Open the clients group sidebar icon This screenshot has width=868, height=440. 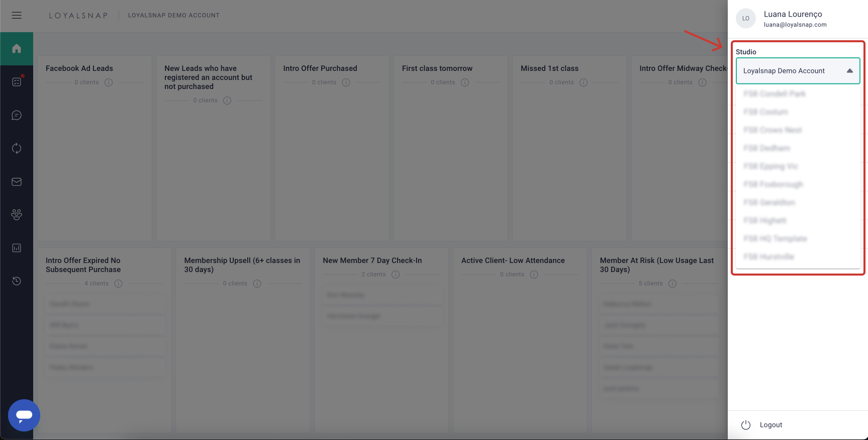(x=17, y=215)
